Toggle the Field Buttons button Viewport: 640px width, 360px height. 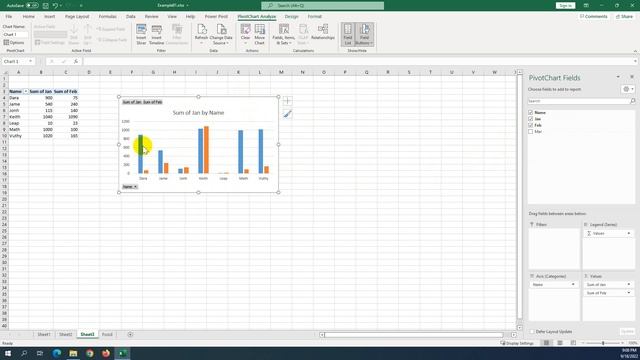(364, 34)
